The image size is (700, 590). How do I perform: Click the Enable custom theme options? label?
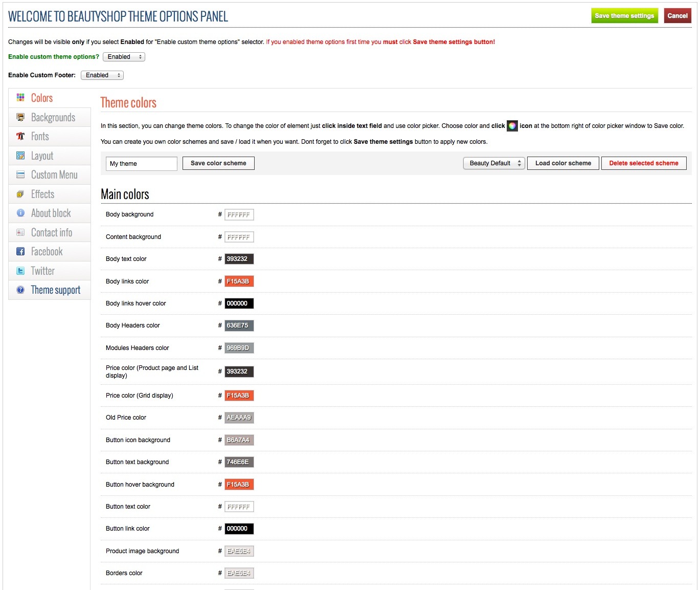coord(54,57)
